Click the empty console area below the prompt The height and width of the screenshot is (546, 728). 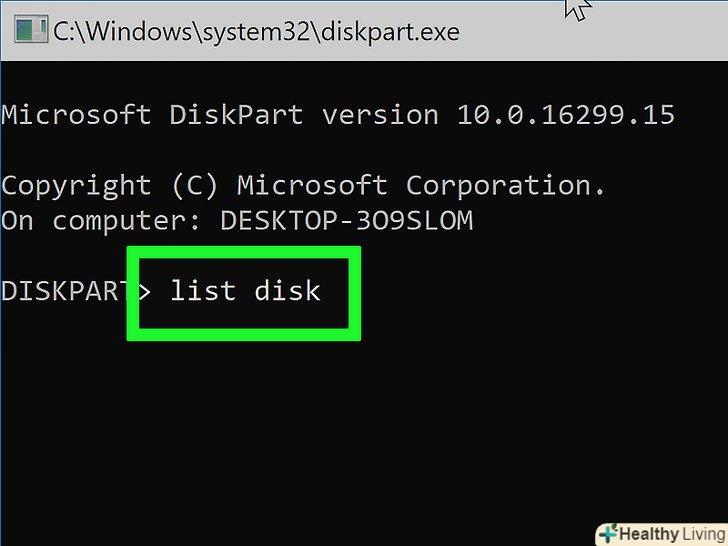pyautogui.click(x=364, y=430)
